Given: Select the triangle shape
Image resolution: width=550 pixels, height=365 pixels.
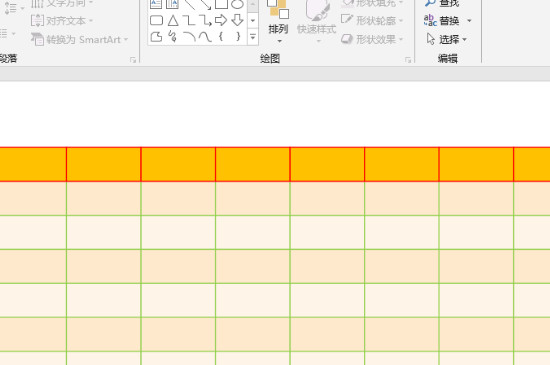Looking at the screenshot, I should coord(173,20).
